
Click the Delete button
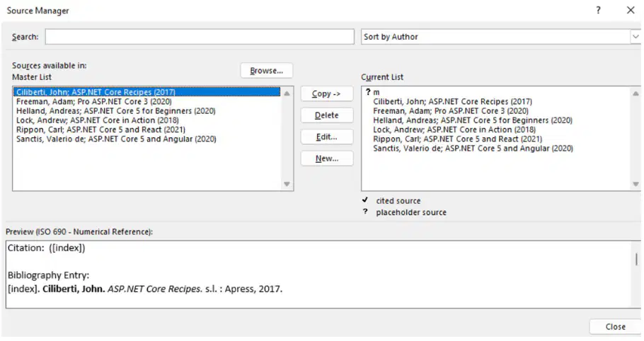(x=326, y=115)
